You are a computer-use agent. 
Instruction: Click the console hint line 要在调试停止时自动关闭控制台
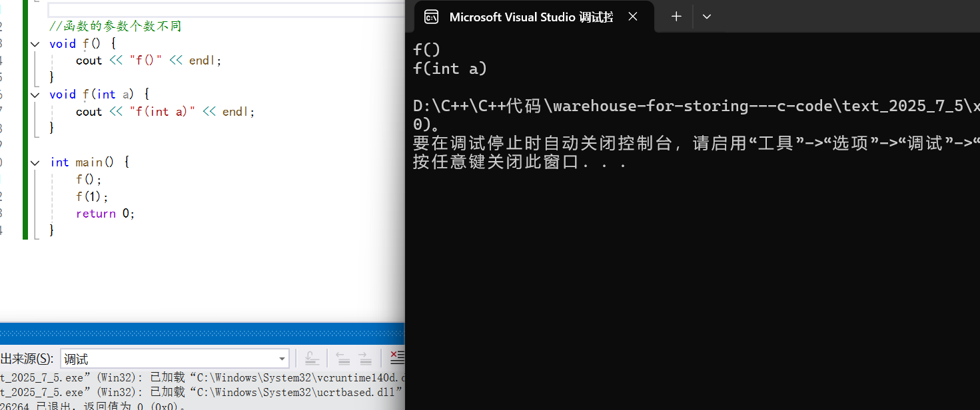(696, 143)
